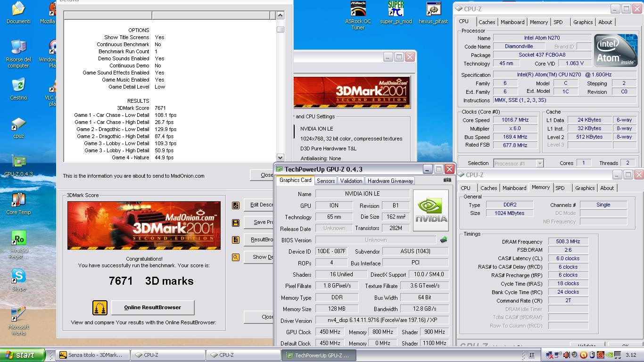
Task: Open Caches tab in upper CPU-Z window
Action: (487, 22)
